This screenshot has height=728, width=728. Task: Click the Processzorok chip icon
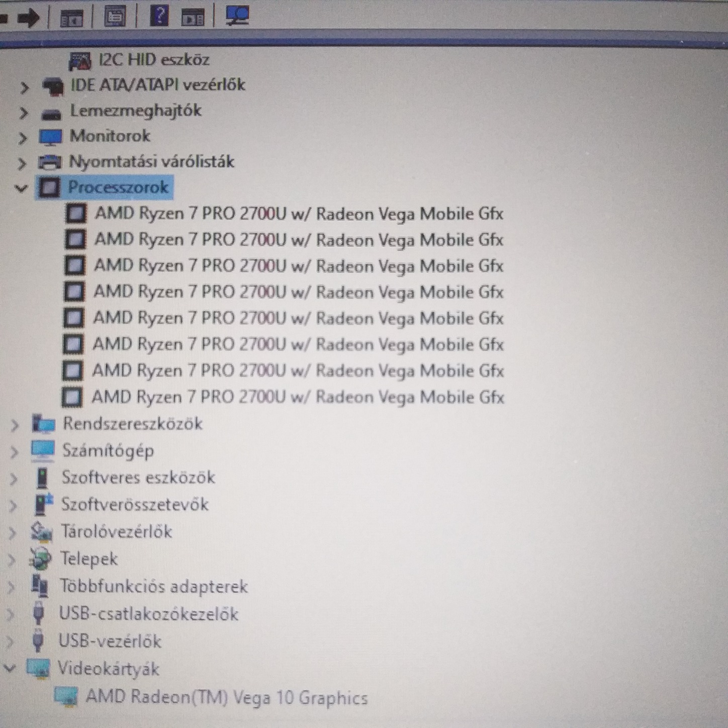(x=49, y=188)
